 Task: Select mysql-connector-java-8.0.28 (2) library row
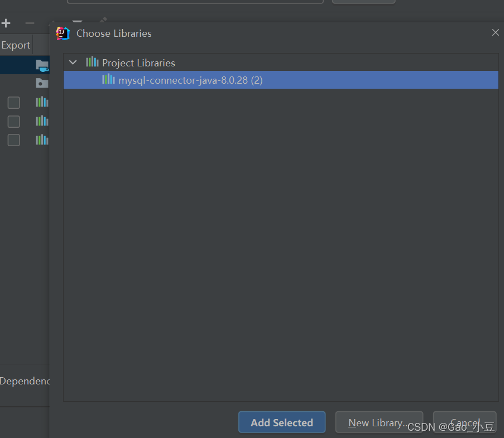coord(281,80)
